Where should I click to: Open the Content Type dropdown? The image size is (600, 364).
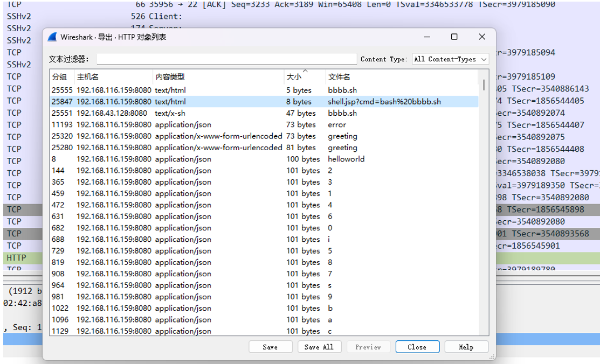[450, 59]
